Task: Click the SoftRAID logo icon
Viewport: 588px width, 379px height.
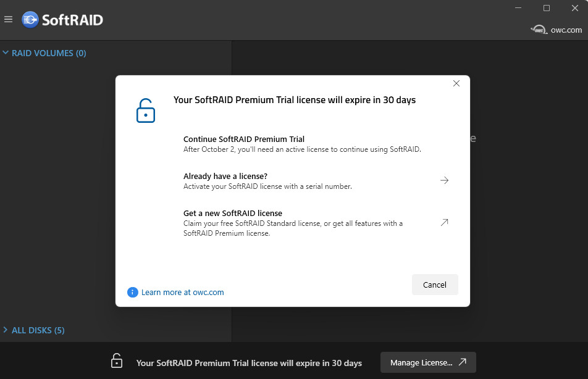Action: point(30,20)
